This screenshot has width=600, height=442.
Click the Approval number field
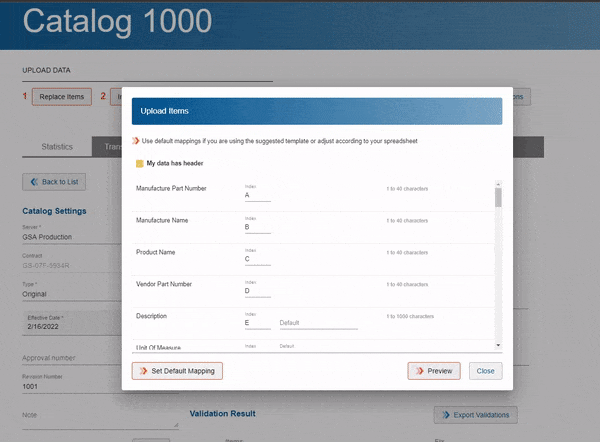[72, 358]
